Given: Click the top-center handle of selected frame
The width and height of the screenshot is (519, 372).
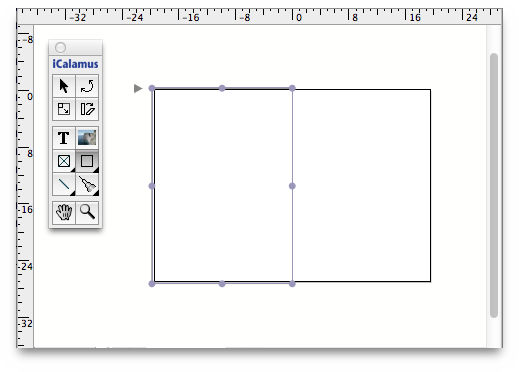Looking at the screenshot, I should 222,88.
